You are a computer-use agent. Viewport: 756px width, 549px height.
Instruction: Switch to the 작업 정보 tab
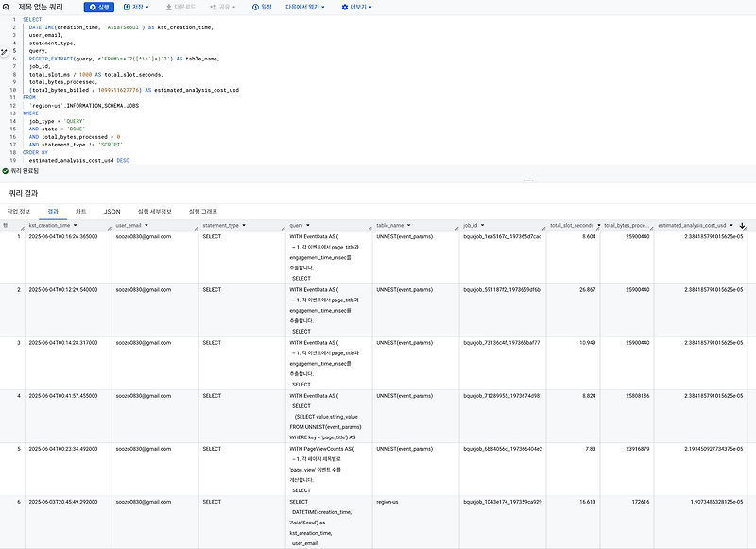click(x=18, y=212)
